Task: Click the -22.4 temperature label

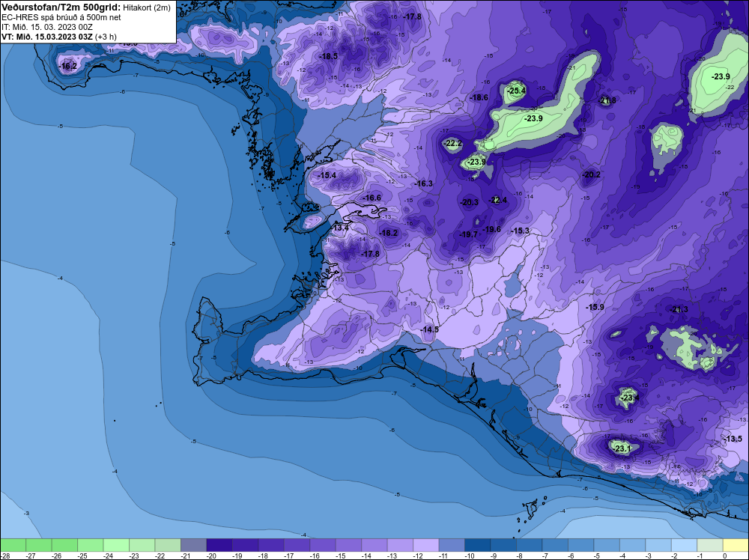Action: 498,200
